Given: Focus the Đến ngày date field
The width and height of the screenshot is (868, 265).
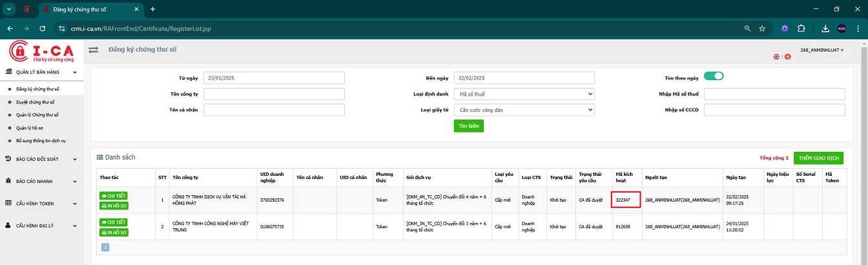Looking at the screenshot, I should point(524,78).
